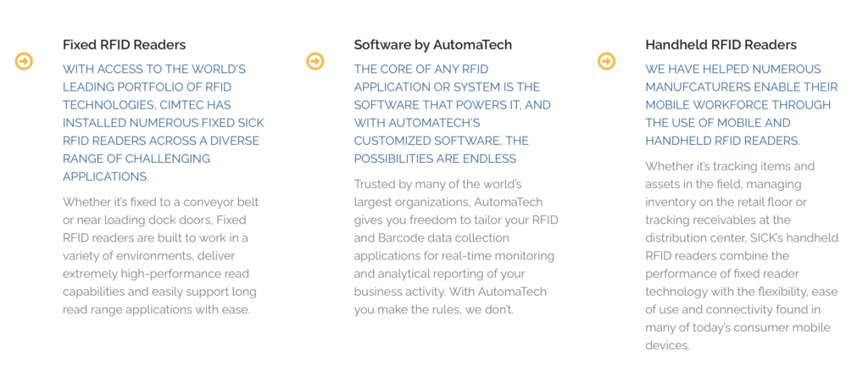The height and width of the screenshot is (368, 868).
Task: Select the line 'extremely high-performance read'
Action: coord(156,275)
